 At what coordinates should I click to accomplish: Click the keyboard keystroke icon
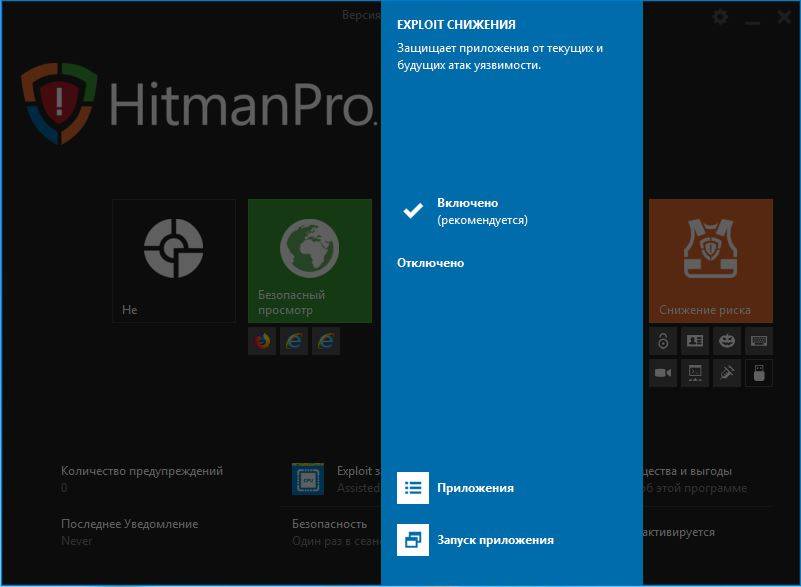pos(759,341)
